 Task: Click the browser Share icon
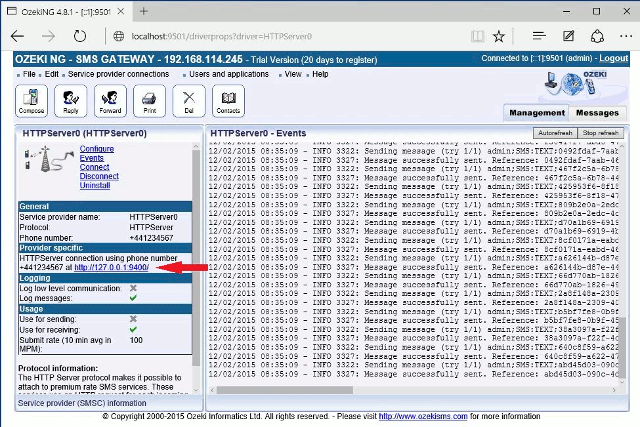pyautogui.click(x=597, y=36)
